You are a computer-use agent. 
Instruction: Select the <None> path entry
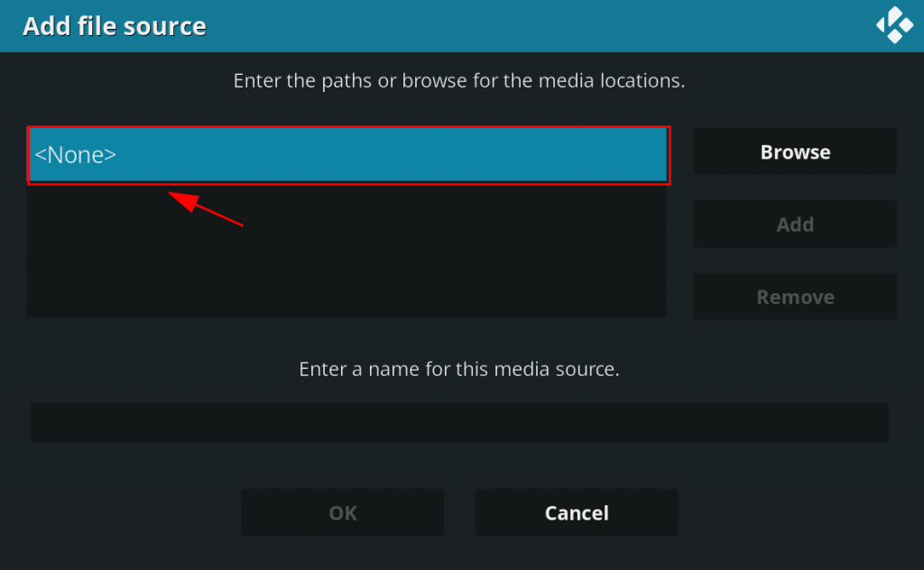(x=76, y=155)
